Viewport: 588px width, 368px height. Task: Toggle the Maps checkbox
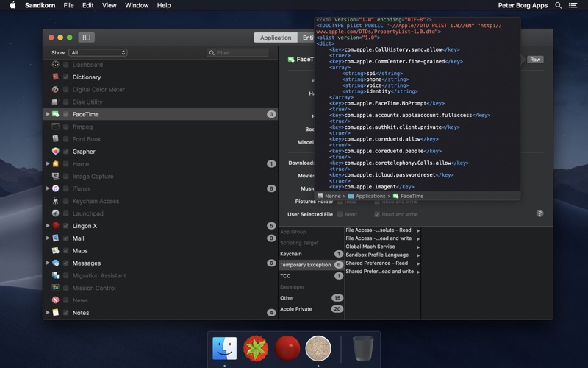coord(66,250)
